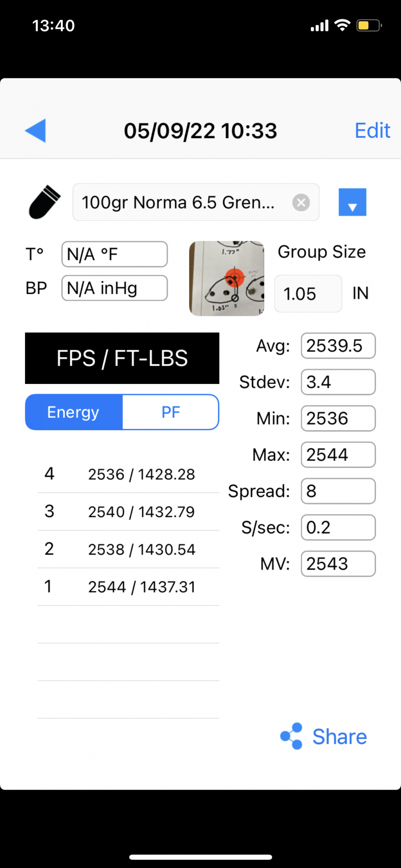Check the Wi-Fi status icon
Viewport: 401px width, 868px height.
pyautogui.click(x=342, y=25)
